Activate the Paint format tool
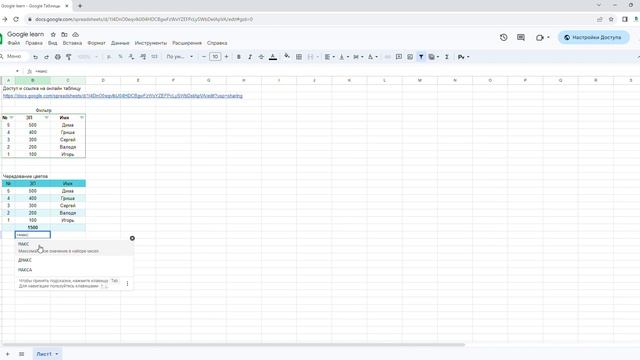This screenshot has width=640, height=360. pos(69,57)
